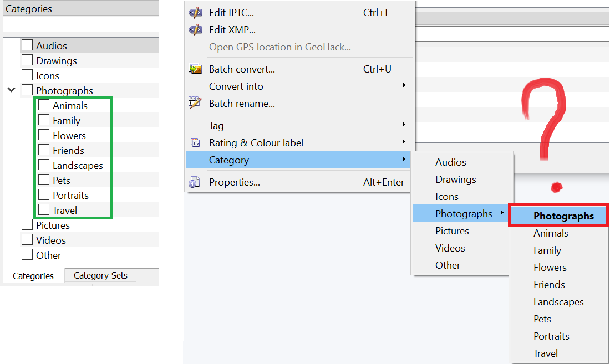Choose Landscapes from the Photographs submenu

coord(558,302)
